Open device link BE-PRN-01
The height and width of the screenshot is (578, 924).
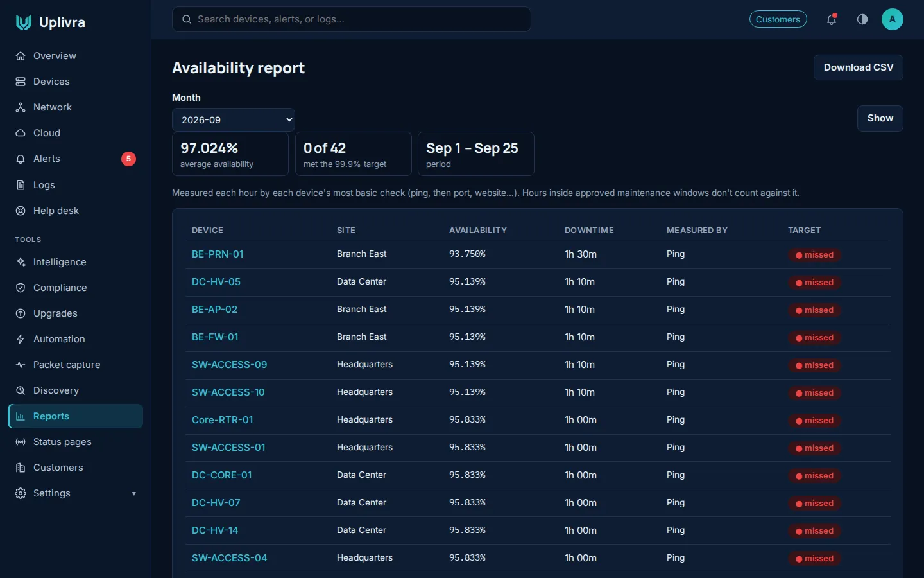(218, 254)
